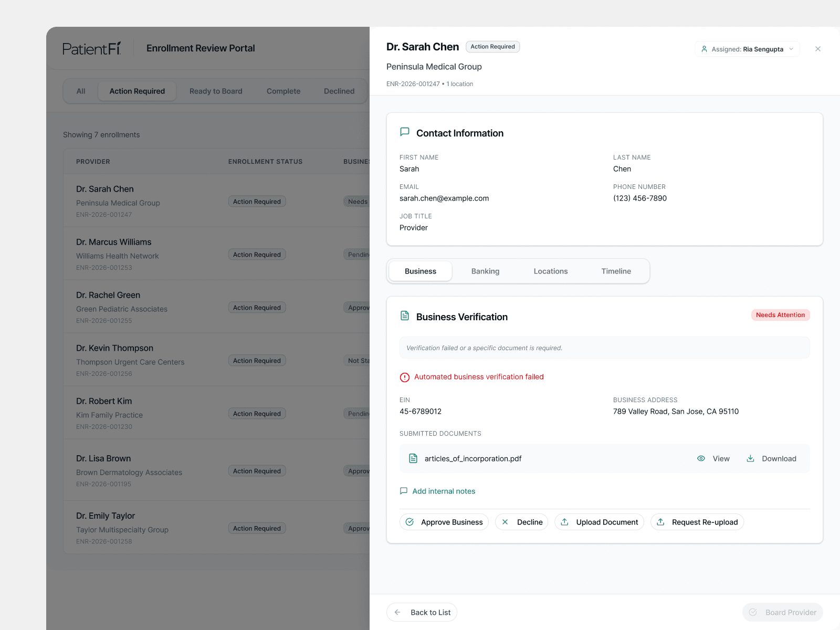The width and height of the screenshot is (840, 630).
Task: Select the Dr. Kevin Thompson row
Action: [216, 360]
